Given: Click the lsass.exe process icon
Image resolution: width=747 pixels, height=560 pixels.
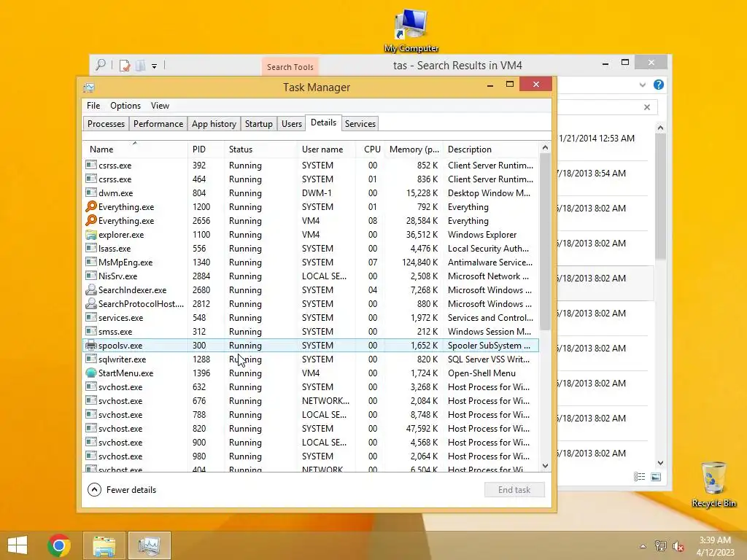Looking at the screenshot, I should [91, 248].
